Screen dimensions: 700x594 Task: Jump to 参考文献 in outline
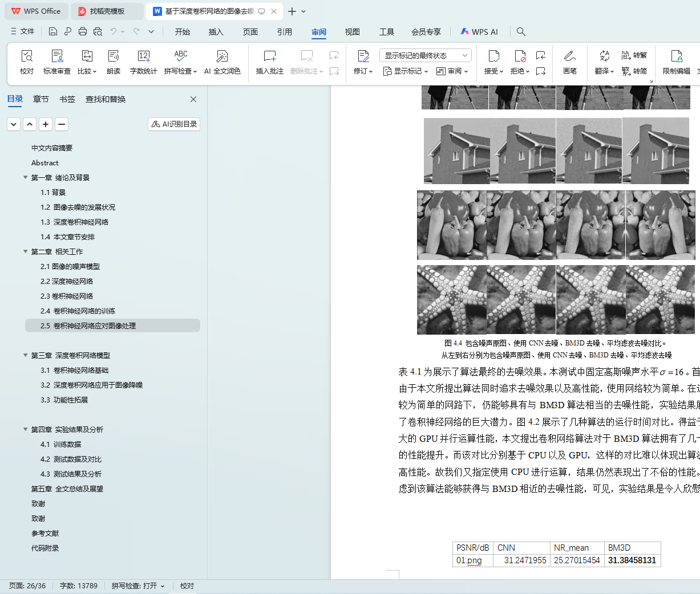coord(45,533)
